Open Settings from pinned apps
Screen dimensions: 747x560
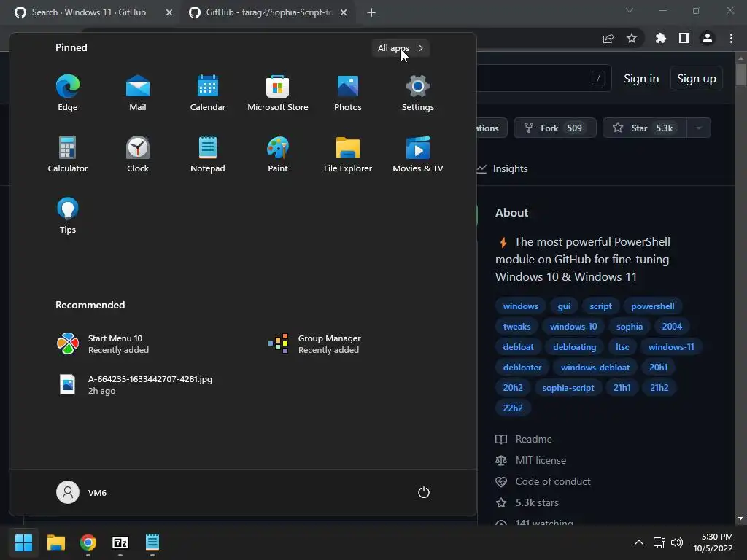click(x=418, y=93)
